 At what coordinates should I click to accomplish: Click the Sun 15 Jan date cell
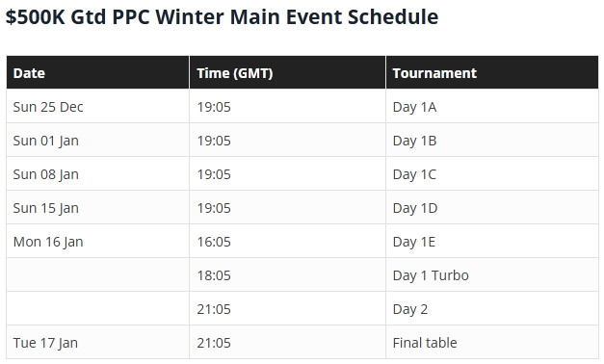pos(98,208)
